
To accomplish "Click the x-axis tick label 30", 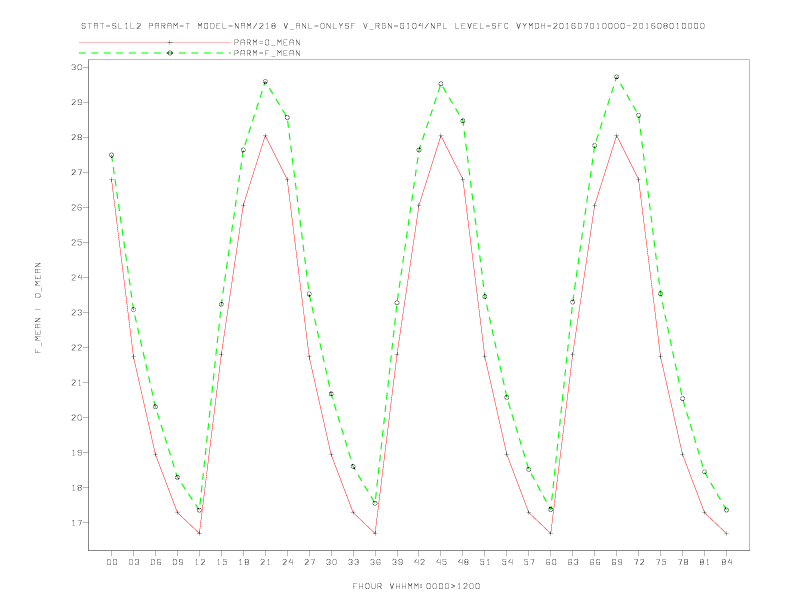I will point(331,562).
